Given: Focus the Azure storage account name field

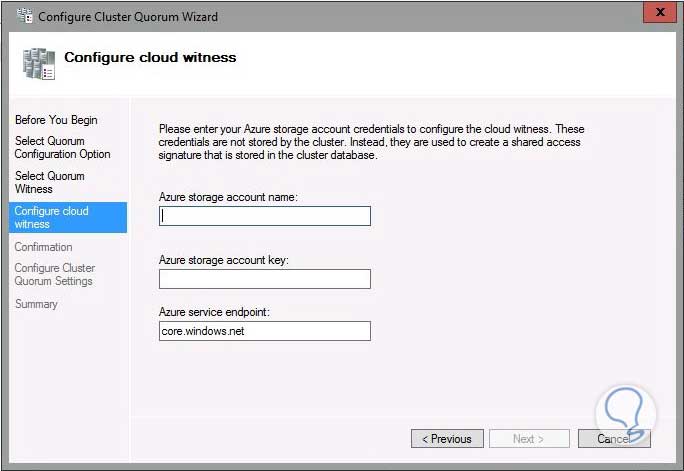Looking at the screenshot, I should coord(265,216).
